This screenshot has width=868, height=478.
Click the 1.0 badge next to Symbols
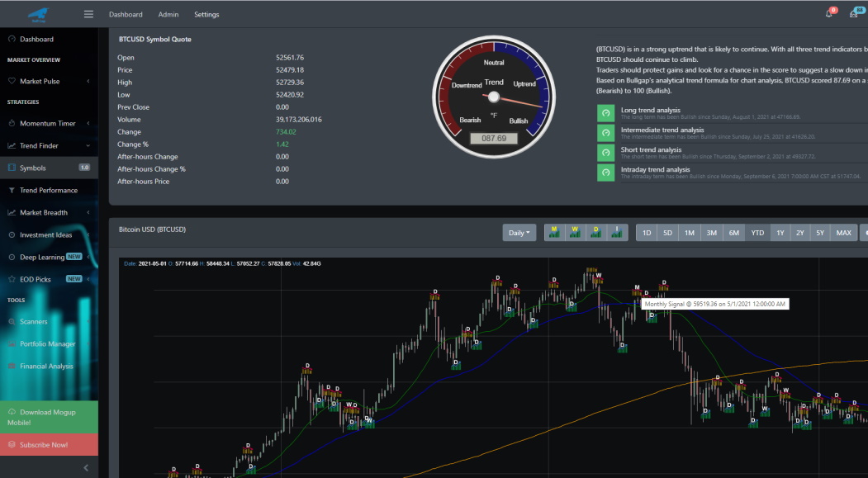coord(84,168)
